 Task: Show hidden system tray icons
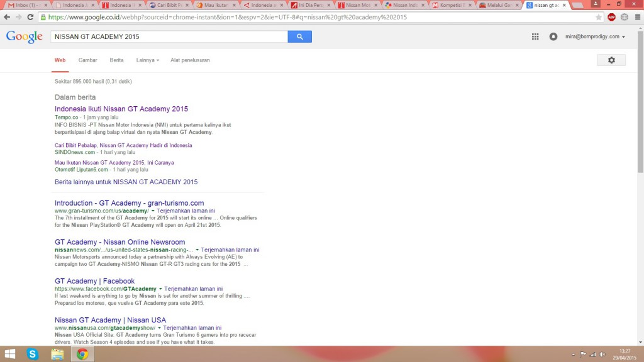[574, 354]
